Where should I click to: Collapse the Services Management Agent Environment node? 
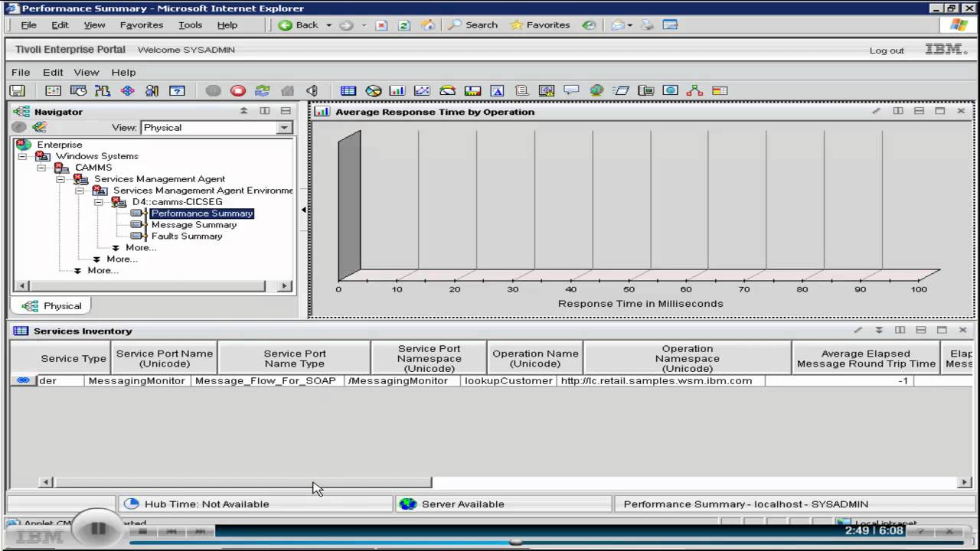(80, 191)
